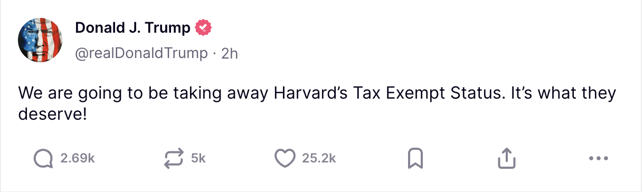The image size is (644, 192).
Task: Click the ReTruth repost arrows icon
Action: click(174, 158)
